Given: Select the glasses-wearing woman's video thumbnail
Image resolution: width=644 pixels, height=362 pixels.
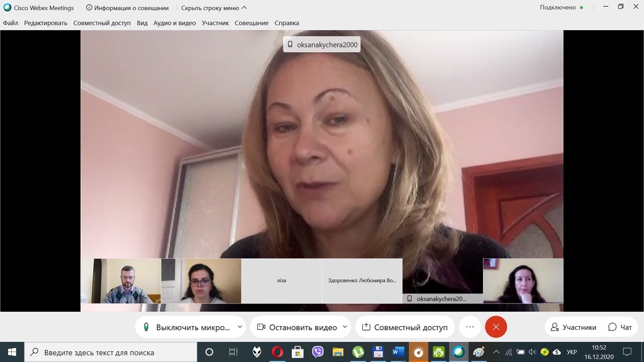Looking at the screenshot, I should pyautogui.click(x=201, y=281).
